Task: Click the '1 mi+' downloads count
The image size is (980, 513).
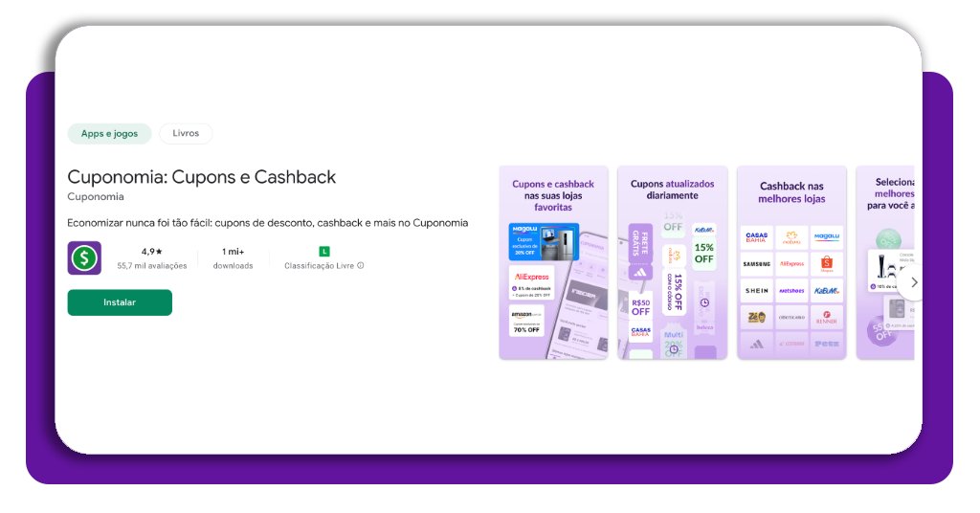Action: click(234, 251)
